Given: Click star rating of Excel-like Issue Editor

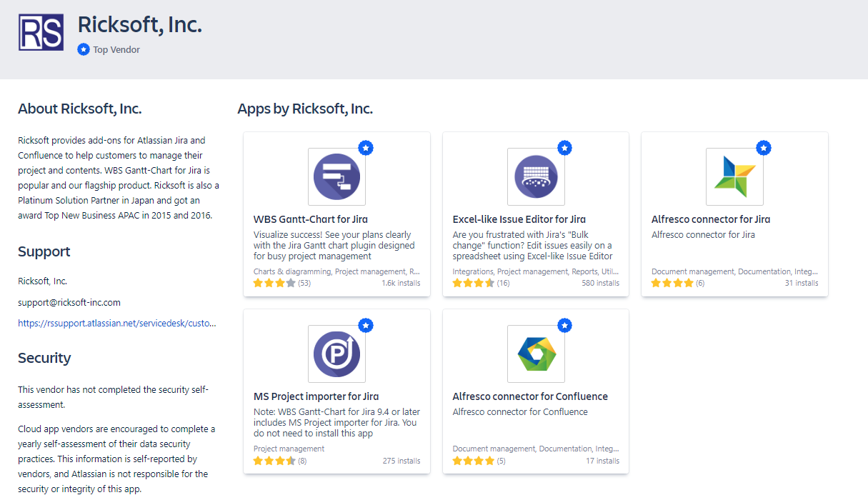Looking at the screenshot, I should coord(474,283).
